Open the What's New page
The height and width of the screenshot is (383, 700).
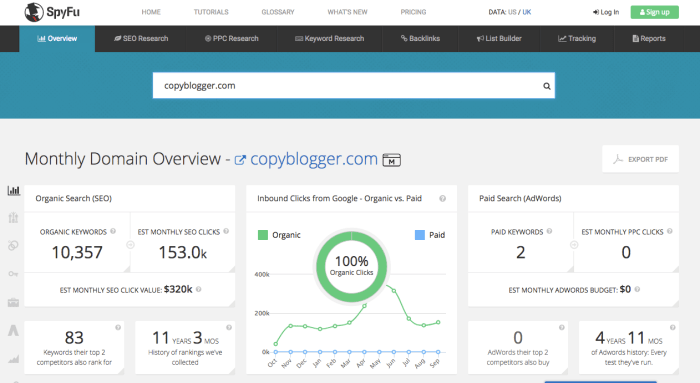[347, 12]
